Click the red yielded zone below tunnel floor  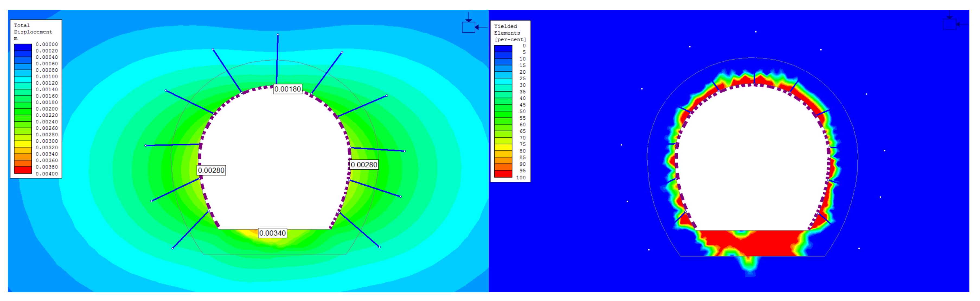point(765,244)
